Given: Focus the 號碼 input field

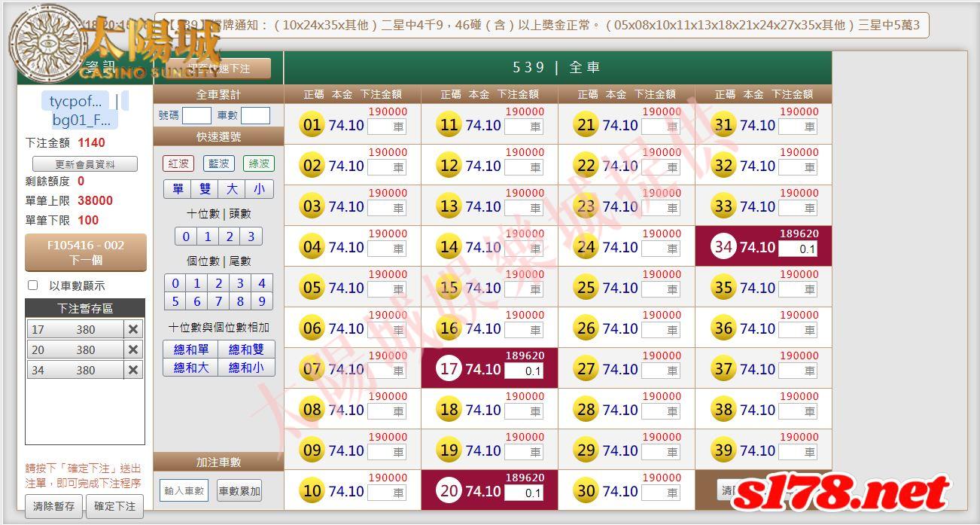Looking at the screenshot, I should click(x=196, y=115).
